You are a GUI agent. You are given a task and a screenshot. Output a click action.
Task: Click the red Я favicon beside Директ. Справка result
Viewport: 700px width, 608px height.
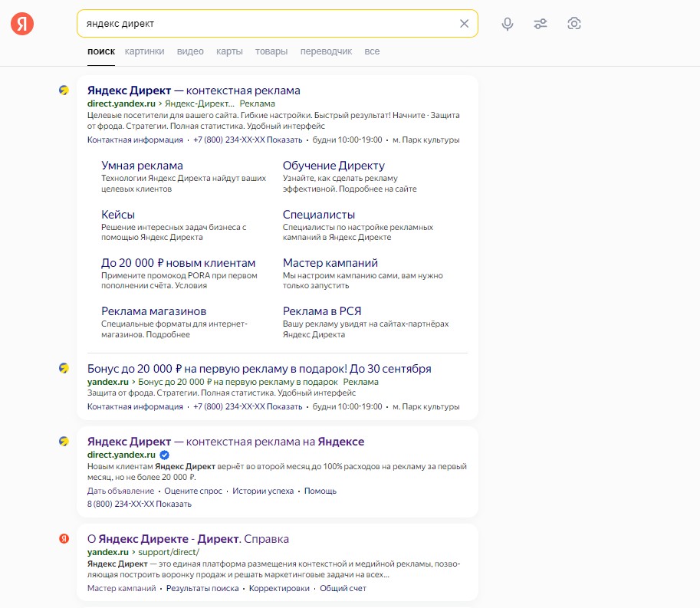coord(64,538)
